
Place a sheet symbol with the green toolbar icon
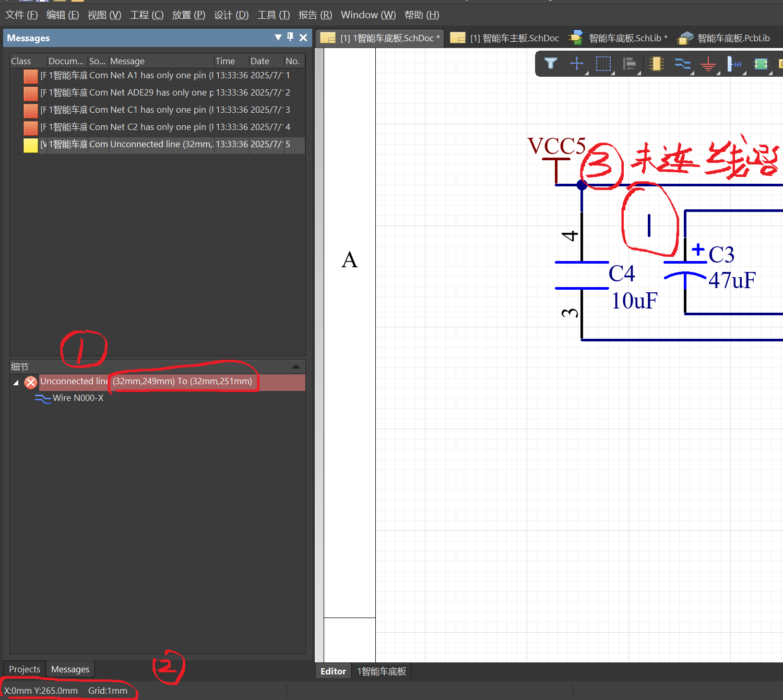click(x=761, y=64)
